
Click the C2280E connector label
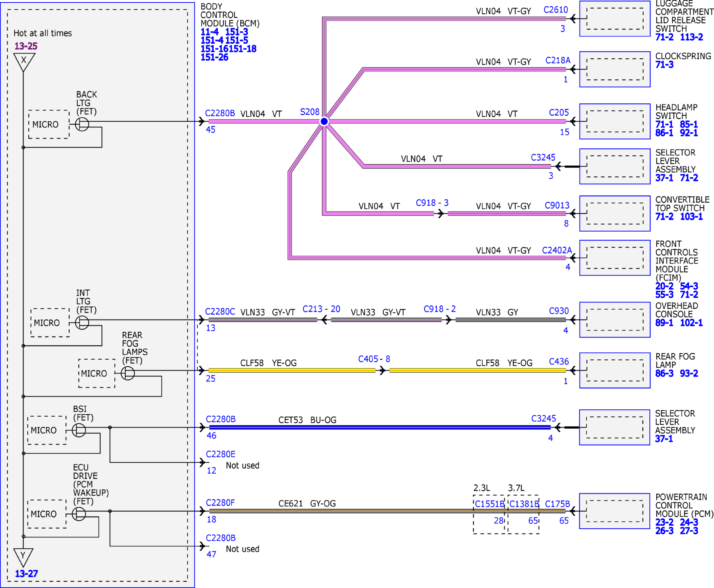(221, 454)
